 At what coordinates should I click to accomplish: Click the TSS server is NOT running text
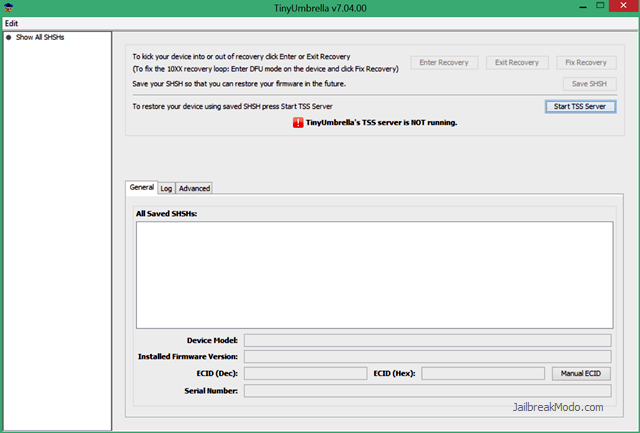381,122
